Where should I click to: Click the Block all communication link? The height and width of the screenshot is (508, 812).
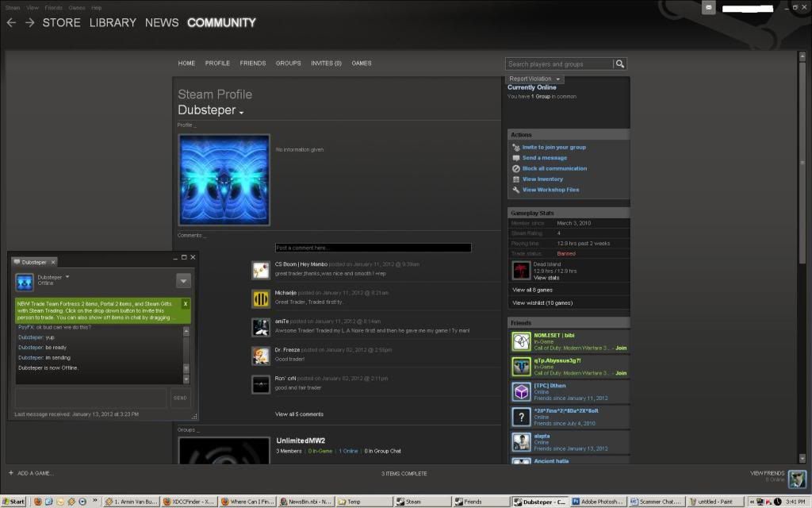(x=554, y=168)
